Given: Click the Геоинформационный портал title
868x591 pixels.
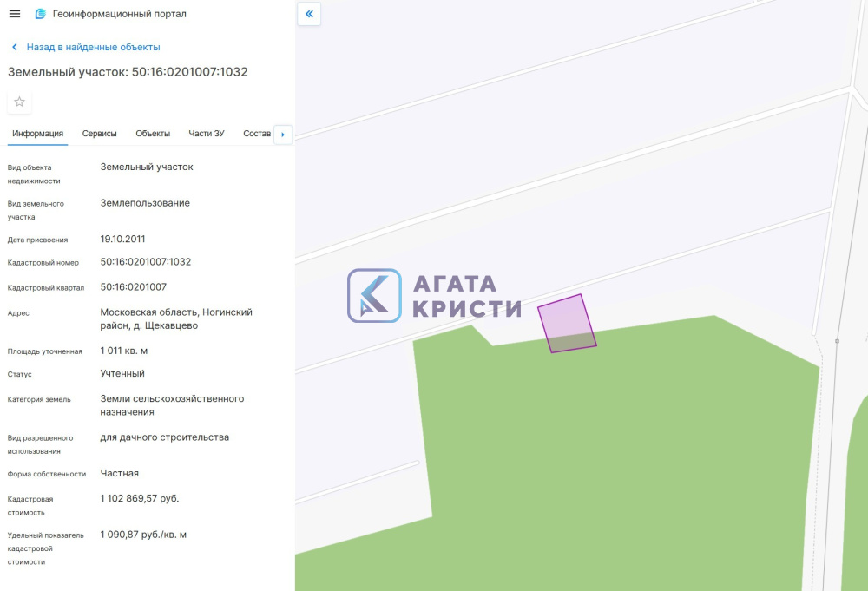Looking at the screenshot, I should 119,14.
